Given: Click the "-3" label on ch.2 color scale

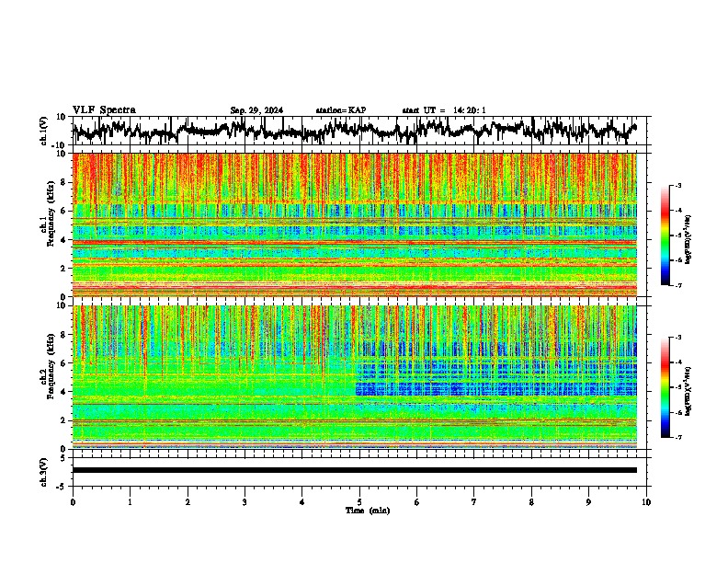Looking at the screenshot, I should (679, 338).
